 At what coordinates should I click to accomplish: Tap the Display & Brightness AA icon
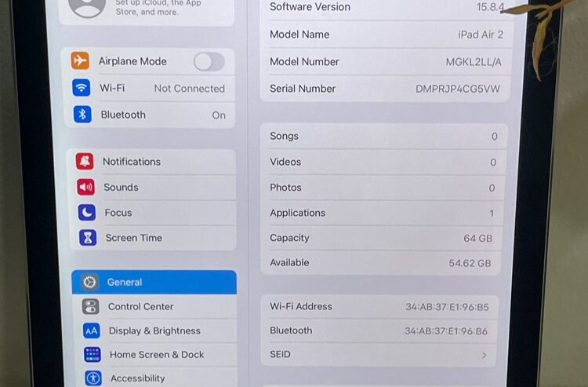click(91, 330)
